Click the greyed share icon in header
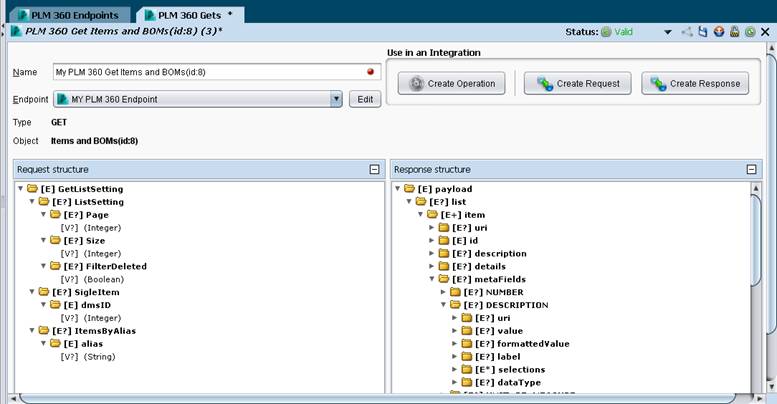The height and width of the screenshot is (404, 777). click(x=687, y=32)
